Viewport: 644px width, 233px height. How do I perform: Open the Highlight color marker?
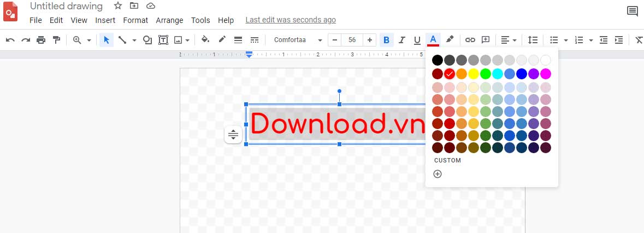coord(450,39)
